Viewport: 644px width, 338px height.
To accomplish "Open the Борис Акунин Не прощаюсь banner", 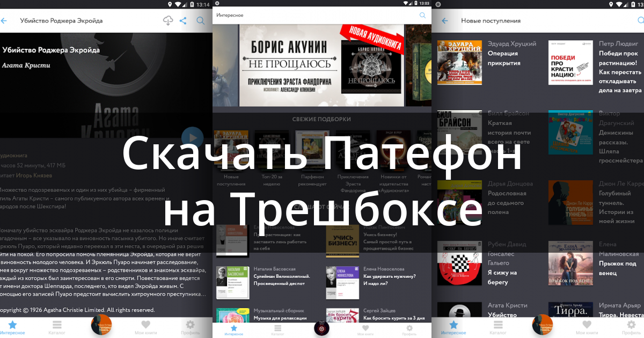I will pos(322,65).
